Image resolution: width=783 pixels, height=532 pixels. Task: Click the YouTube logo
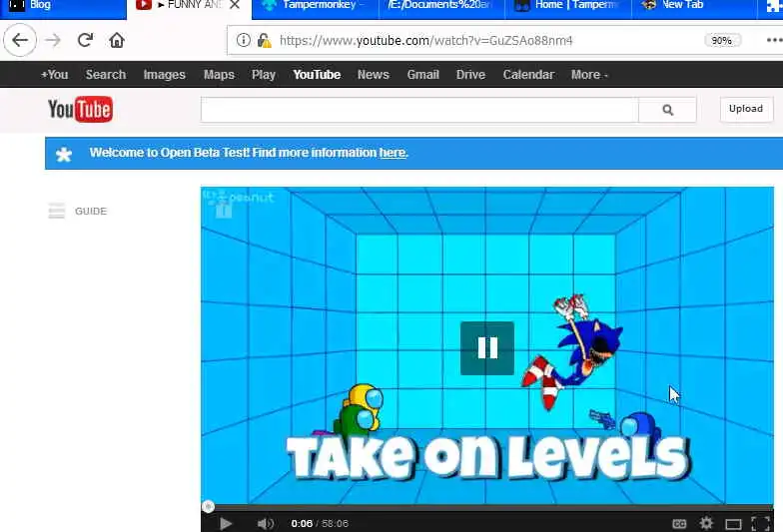(x=80, y=109)
